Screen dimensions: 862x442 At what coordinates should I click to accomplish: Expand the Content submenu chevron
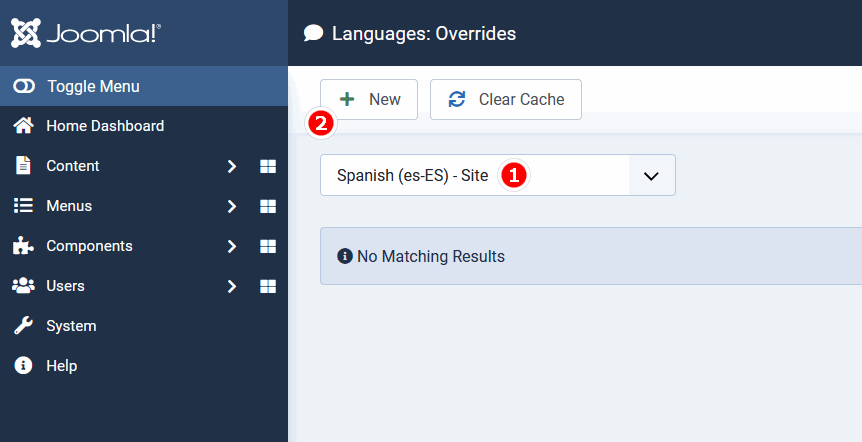coord(231,166)
